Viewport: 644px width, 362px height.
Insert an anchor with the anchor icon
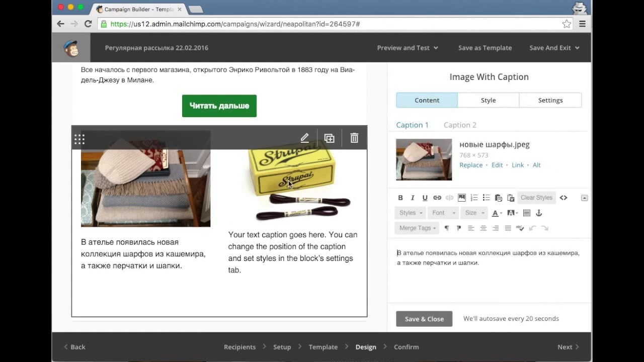tap(538, 213)
